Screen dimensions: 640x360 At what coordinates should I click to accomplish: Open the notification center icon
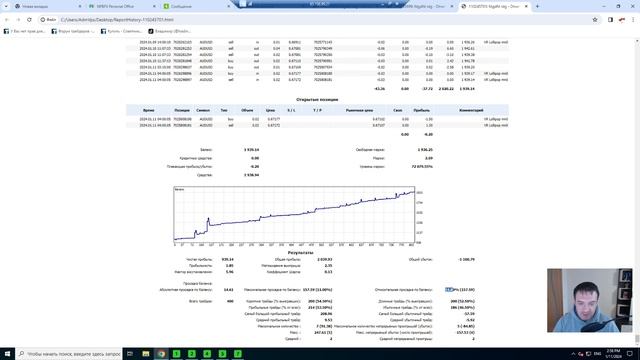tap(631, 354)
